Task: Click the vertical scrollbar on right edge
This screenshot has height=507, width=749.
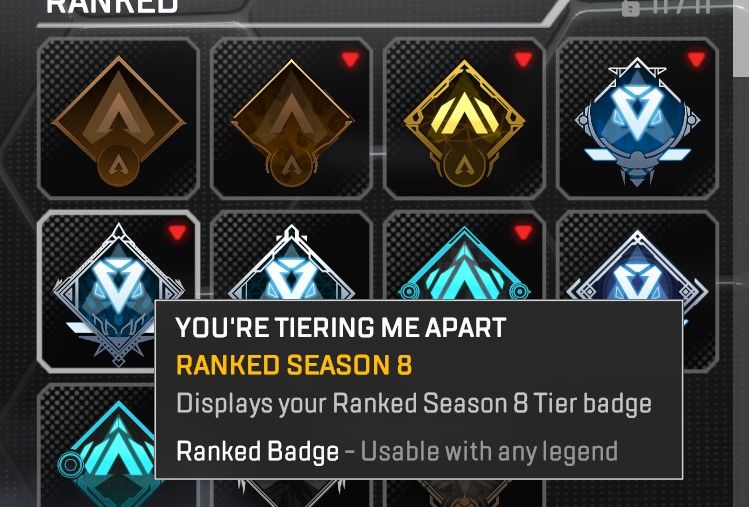Action: click(741, 38)
